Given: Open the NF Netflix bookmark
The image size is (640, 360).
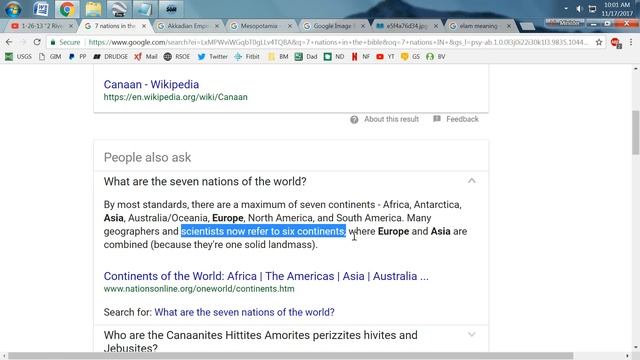Looking at the screenshot, I should coord(360,57).
